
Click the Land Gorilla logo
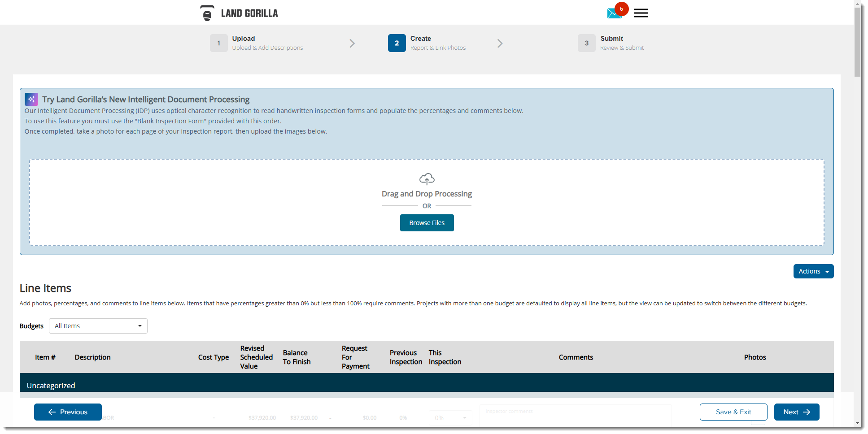(239, 13)
